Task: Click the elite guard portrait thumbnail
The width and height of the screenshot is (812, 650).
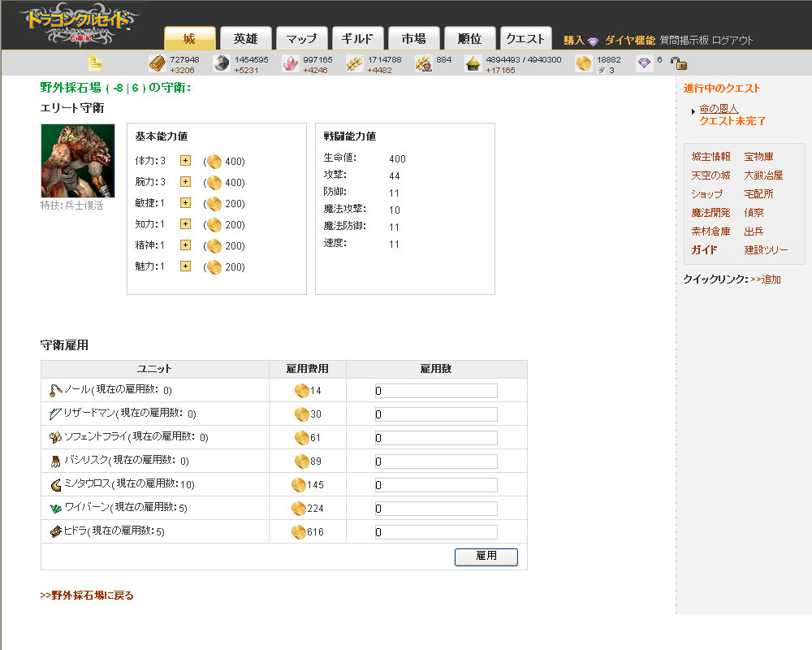Action: [78, 161]
